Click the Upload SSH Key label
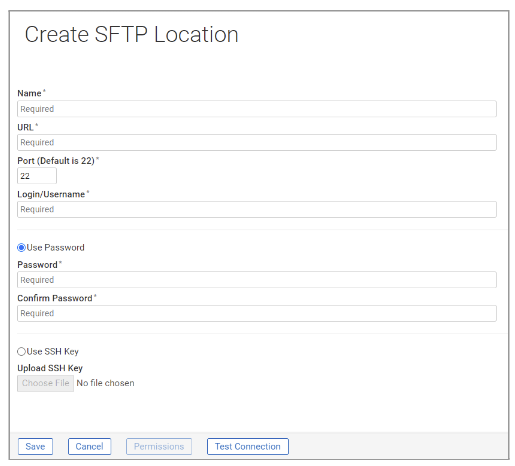 coord(50,368)
